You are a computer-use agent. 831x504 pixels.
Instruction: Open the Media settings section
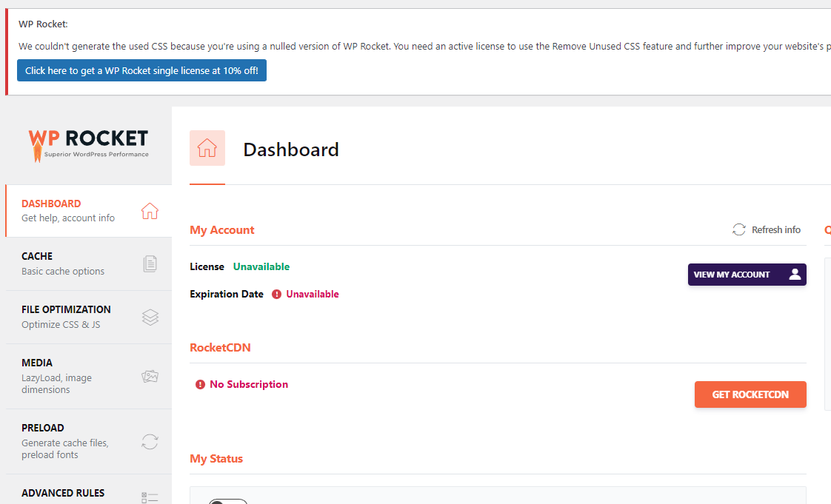56,376
